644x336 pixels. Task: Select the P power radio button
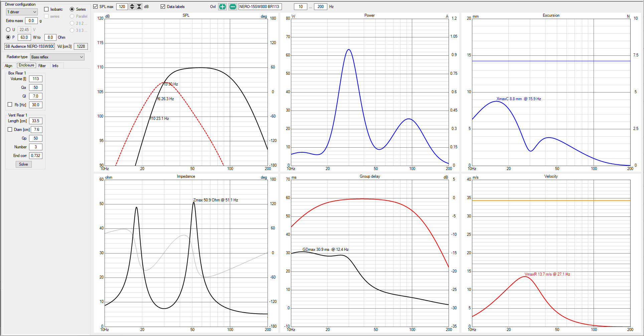coord(8,37)
